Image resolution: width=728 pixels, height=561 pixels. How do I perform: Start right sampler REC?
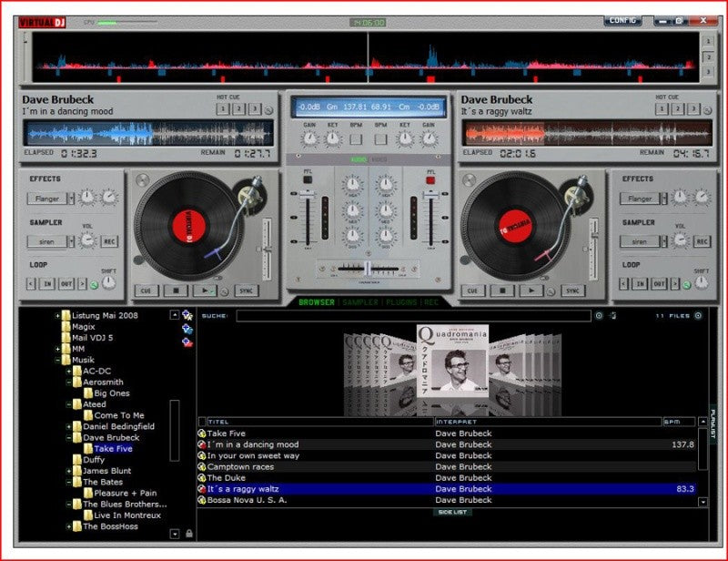click(x=702, y=241)
